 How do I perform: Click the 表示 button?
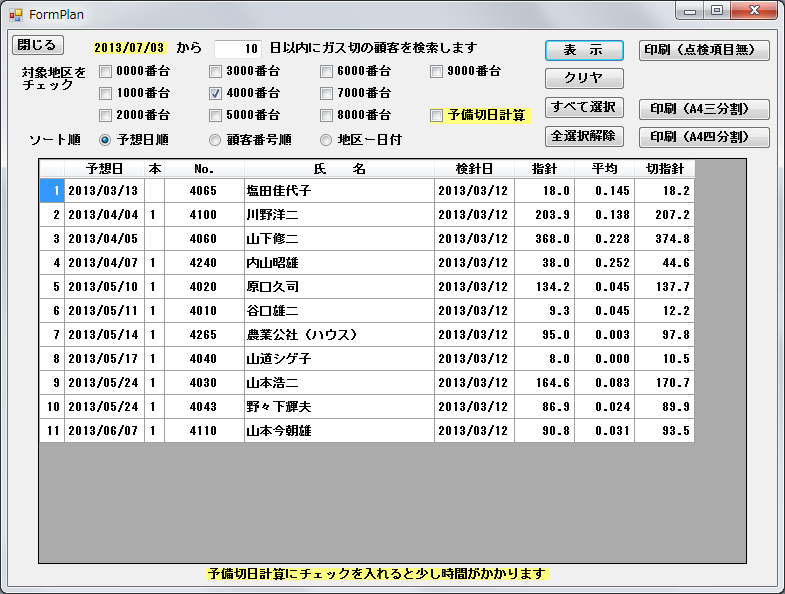[x=584, y=50]
